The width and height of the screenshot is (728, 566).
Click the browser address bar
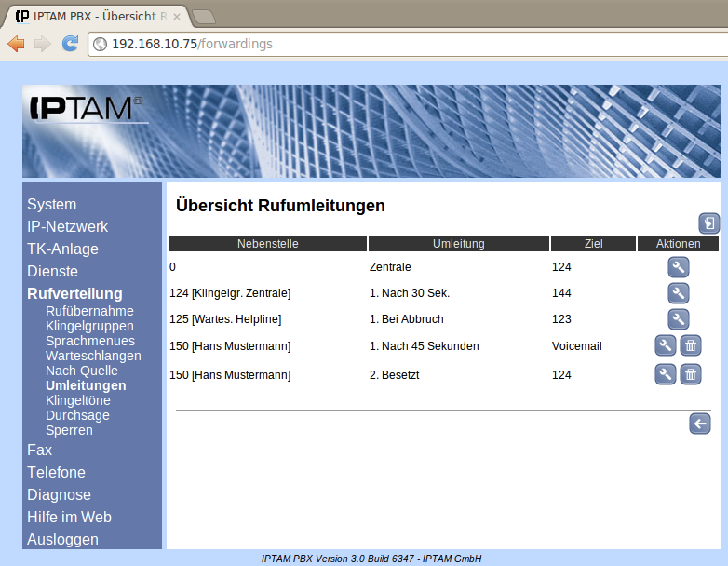[410, 44]
